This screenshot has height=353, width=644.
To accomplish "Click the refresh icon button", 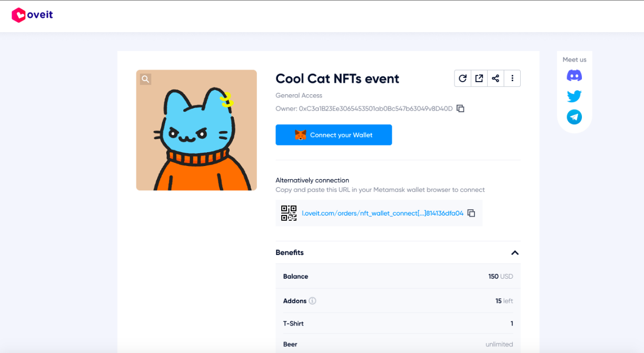I will tap(462, 79).
